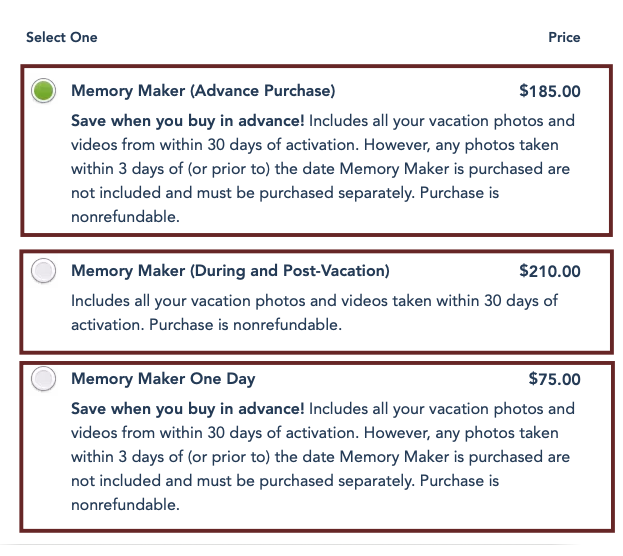The height and width of the screenshot is (556, 623).
Task: Click the Memory Maker (Advance Purchase) title
Action: pyautogui.click(x=203, y=91)
